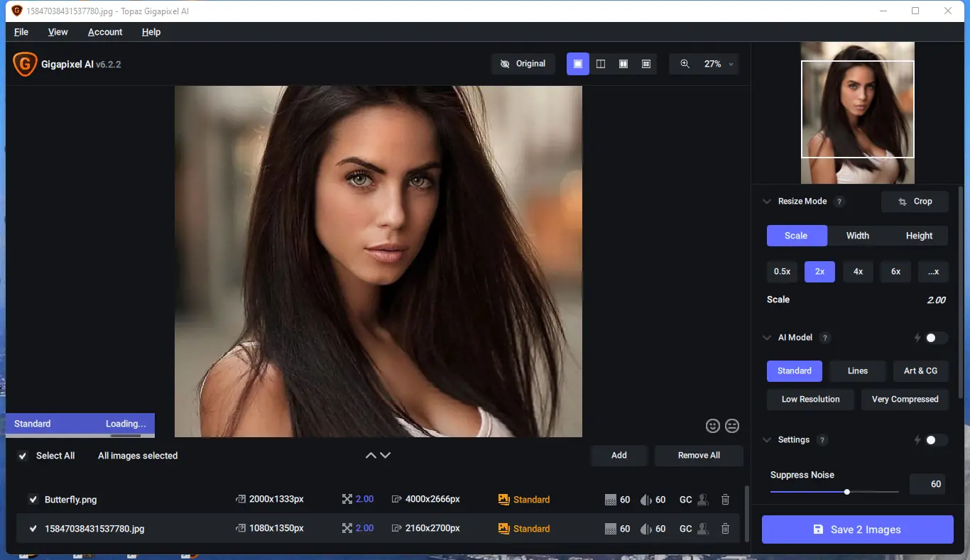Open the Settings help icon
Screen dimensions: 970x560
pos(822,440)
